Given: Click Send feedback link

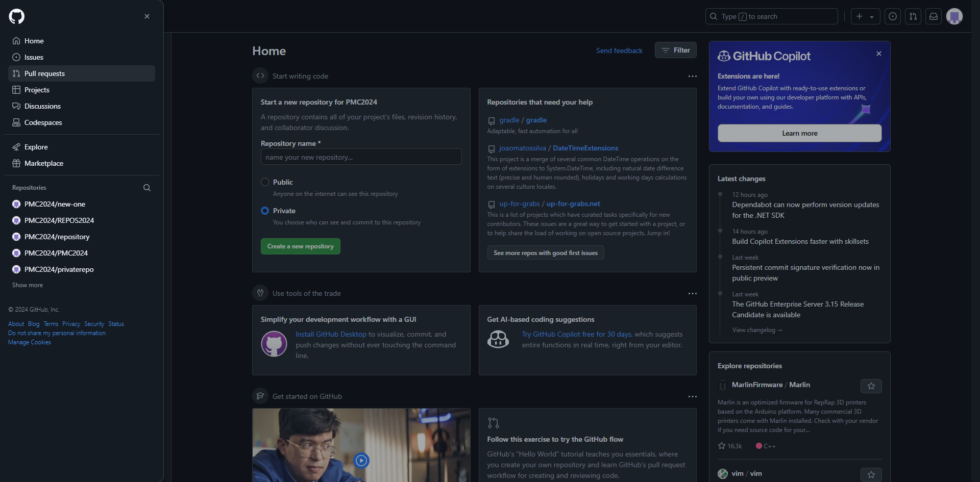Looking at the screenshot, I should (619, 50).
